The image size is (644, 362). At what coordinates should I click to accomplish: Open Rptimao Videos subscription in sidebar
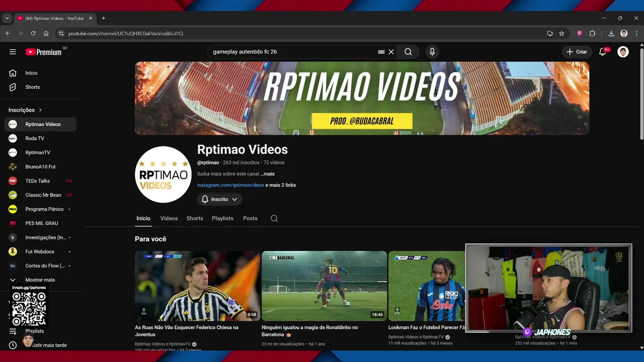pos(40,124)
